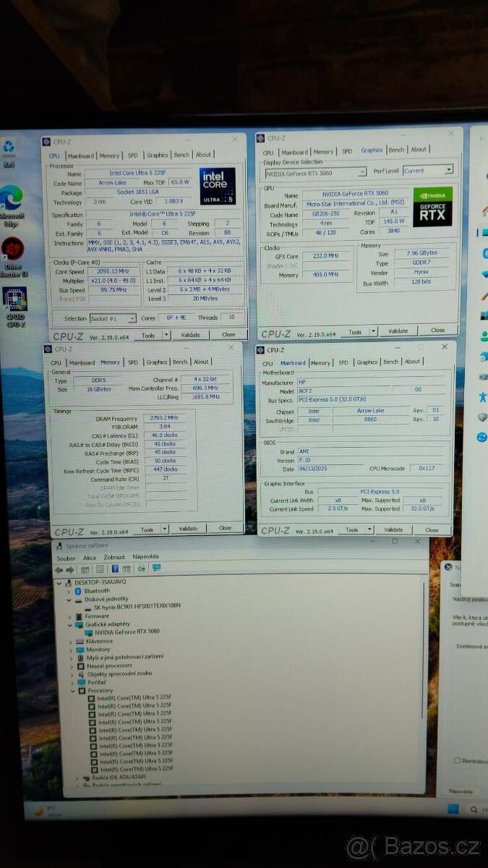Collapse the Procesory tree node
Viewport: 488px width, 868px height.
[73, 691]
